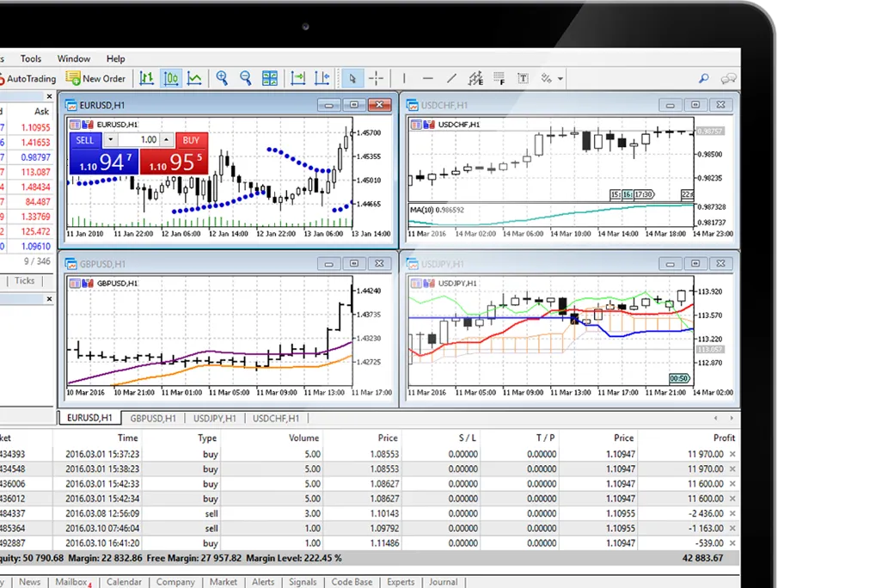Close the Navigator panel below Market Watch
882x588 pixels.
pos(50,299)
